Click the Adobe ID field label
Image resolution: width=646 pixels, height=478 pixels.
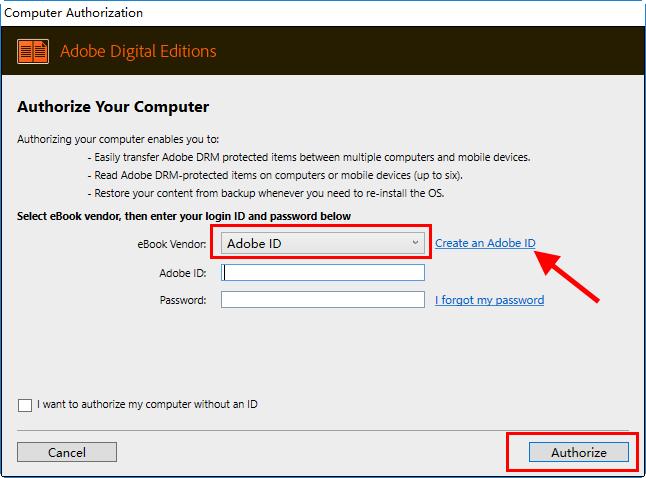(x=182, y=272)
